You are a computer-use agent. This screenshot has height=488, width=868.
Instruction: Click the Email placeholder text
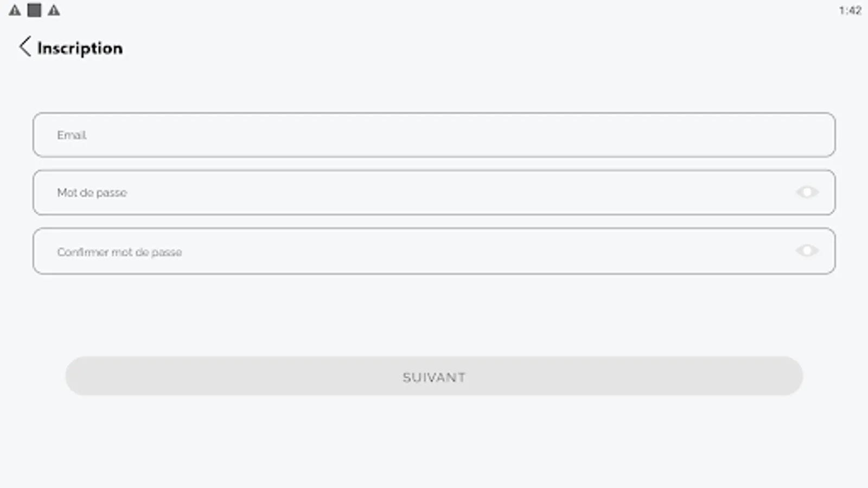click(72, 135)
